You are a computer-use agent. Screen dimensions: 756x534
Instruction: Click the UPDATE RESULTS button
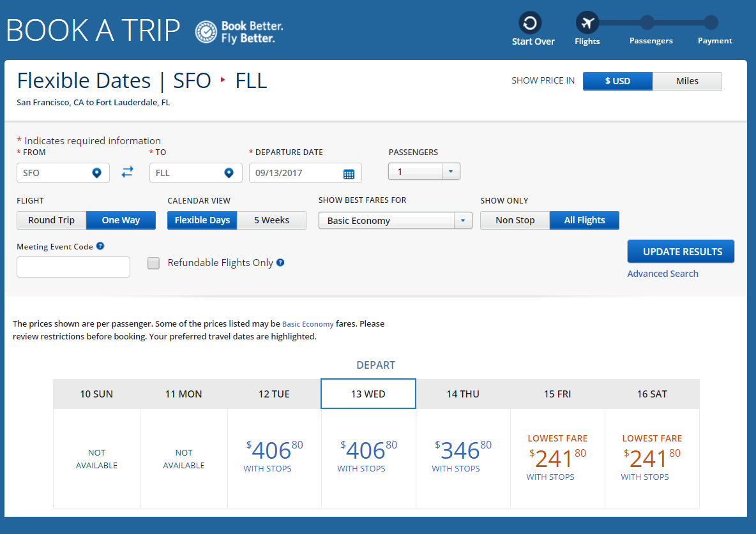tap(681, 251)
